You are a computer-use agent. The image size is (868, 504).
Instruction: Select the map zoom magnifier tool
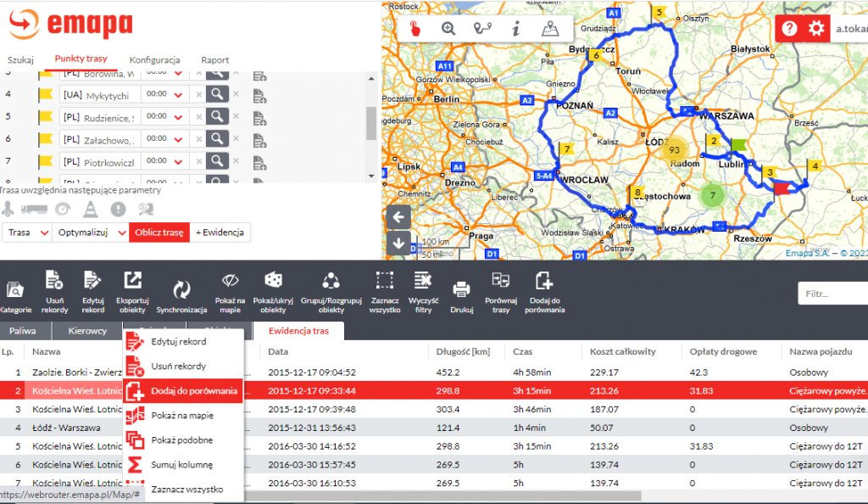pos(448,28)
